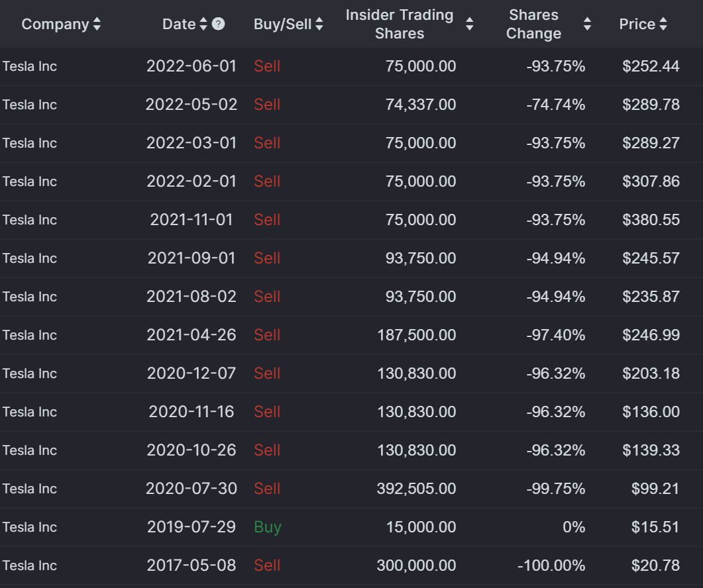Click the 392,505.00 shares cell
This screenshot has height=588, width=703.
point(416,489)
